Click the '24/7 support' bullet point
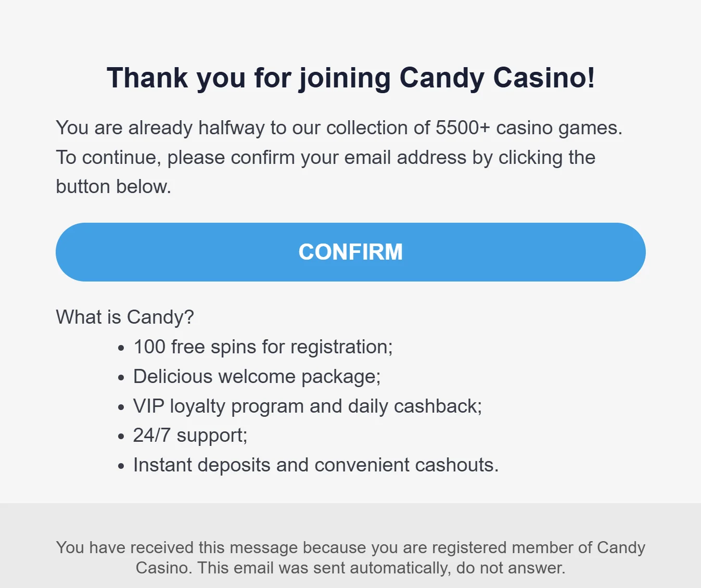 coord(190,436)
